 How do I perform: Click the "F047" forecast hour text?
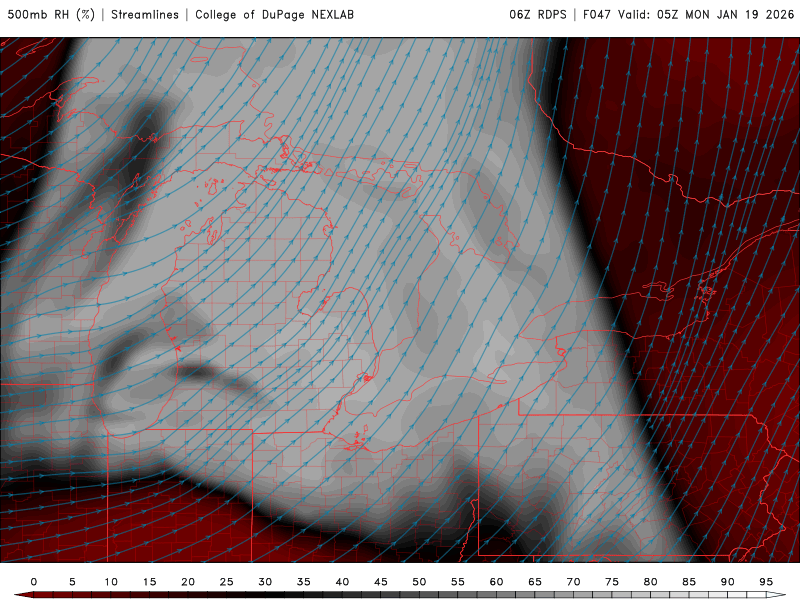coord(597,14)
